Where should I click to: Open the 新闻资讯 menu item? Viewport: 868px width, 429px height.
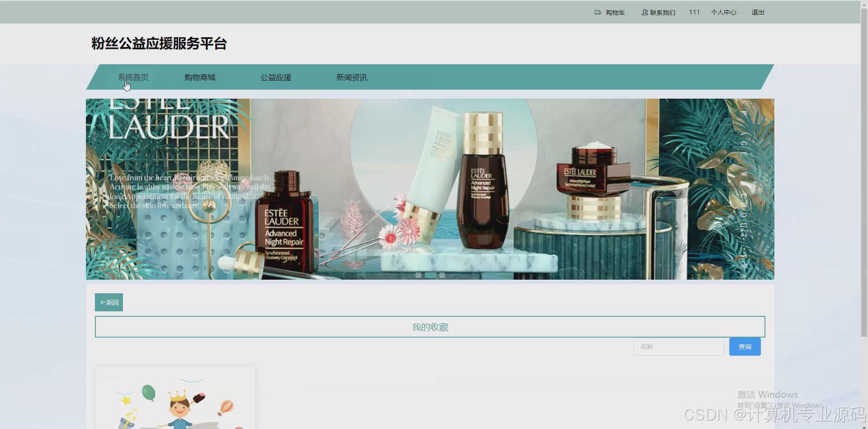coord(352,77)
